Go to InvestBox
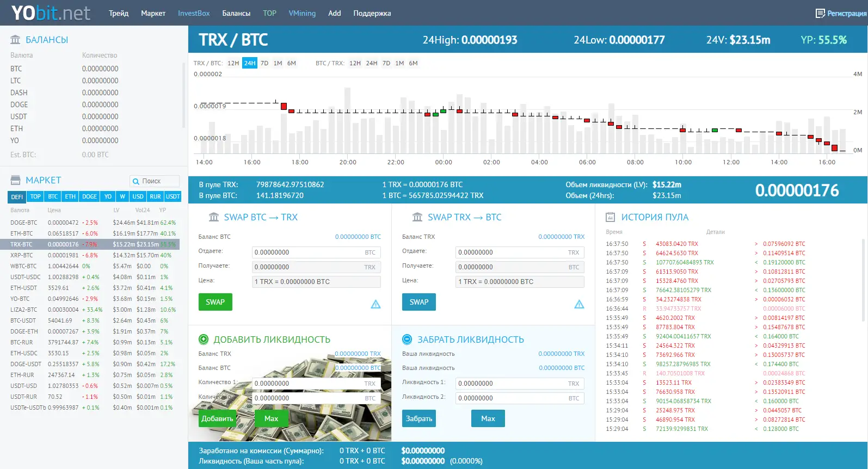The image size is (868, 469). (x=194, y=13)
